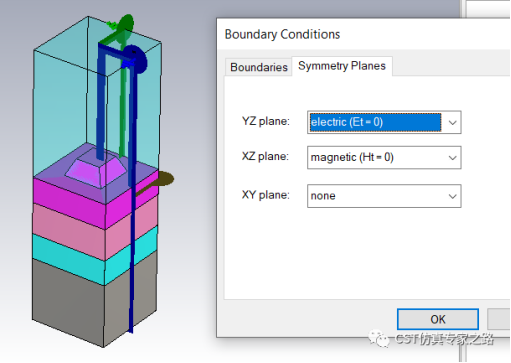Switch to the Boundaries tab
Viewport: 511px width, 363px height.
click(259, 67)
